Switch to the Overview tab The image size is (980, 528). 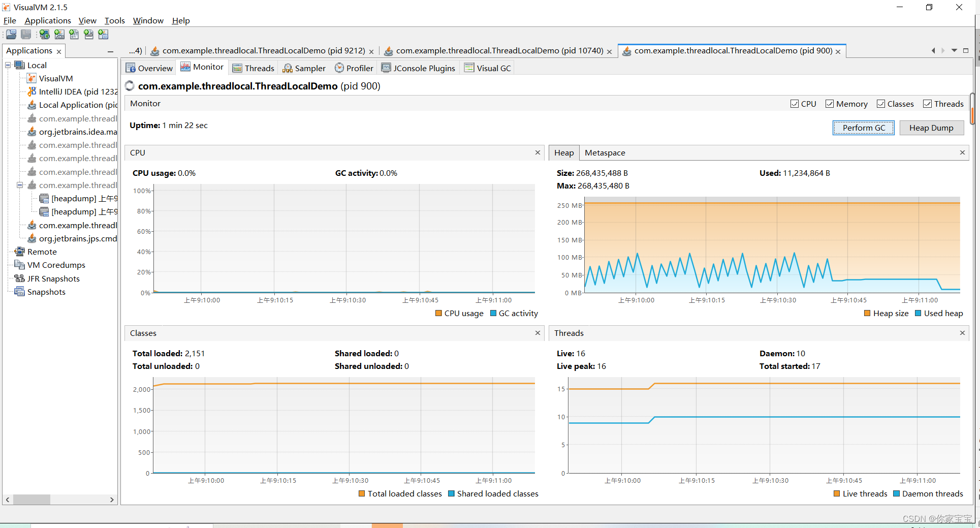tap(149, 68)
